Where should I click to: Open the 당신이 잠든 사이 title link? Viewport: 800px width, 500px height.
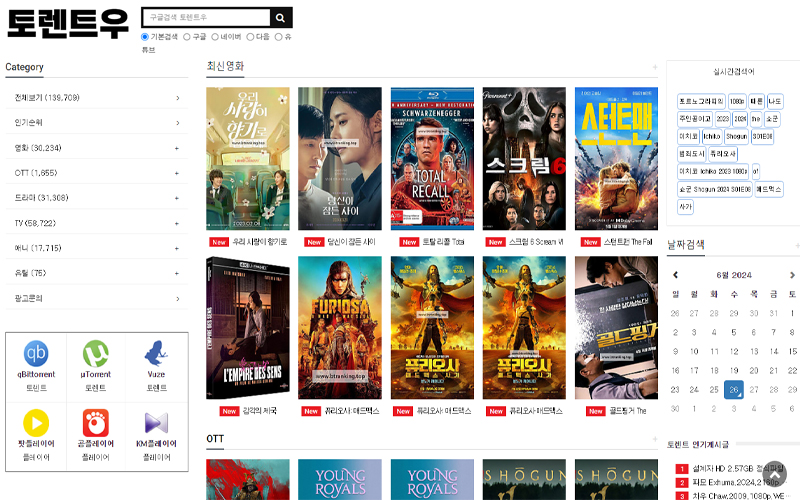(351, 242)
